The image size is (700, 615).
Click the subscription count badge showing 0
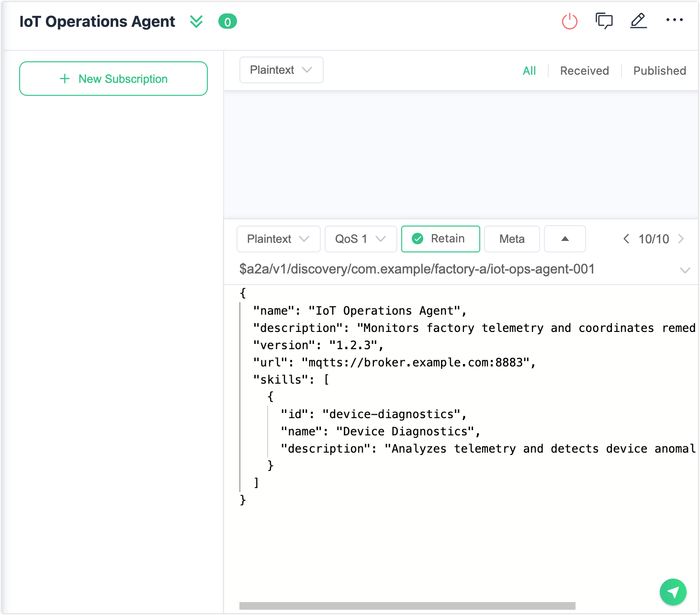228,22
